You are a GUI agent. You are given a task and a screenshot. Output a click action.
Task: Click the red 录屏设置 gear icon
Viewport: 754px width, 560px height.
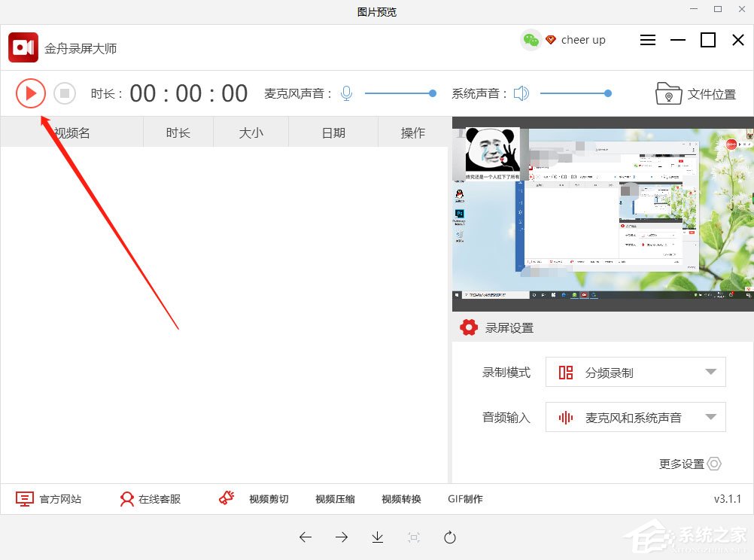(x=469, y=327)
